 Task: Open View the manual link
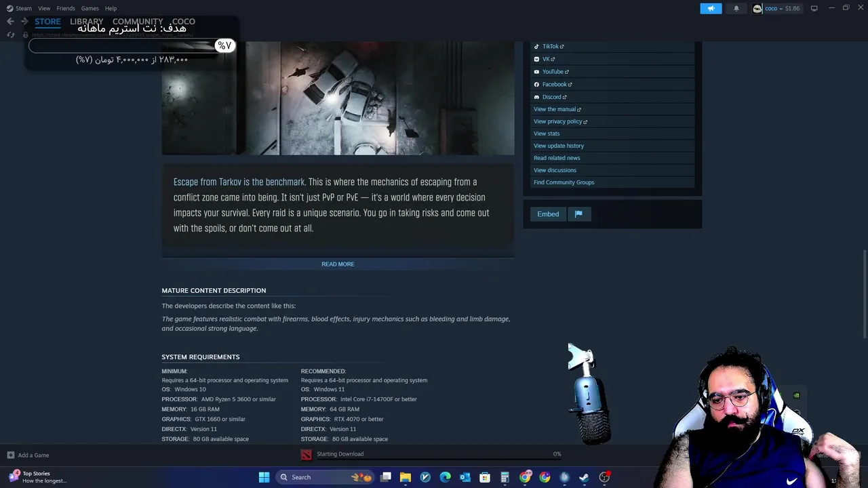pyautogui.click(x=557, y=109)
